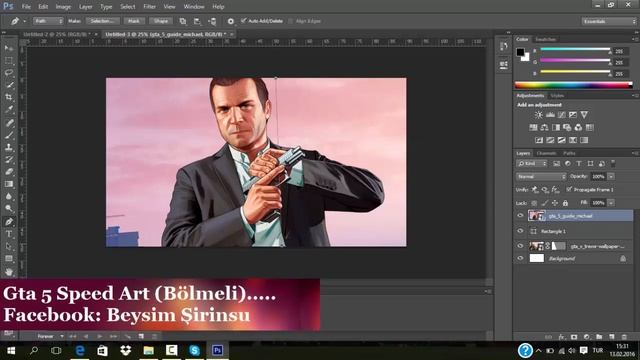
Task: Select the Type tool
Action: tap(9, 234)
